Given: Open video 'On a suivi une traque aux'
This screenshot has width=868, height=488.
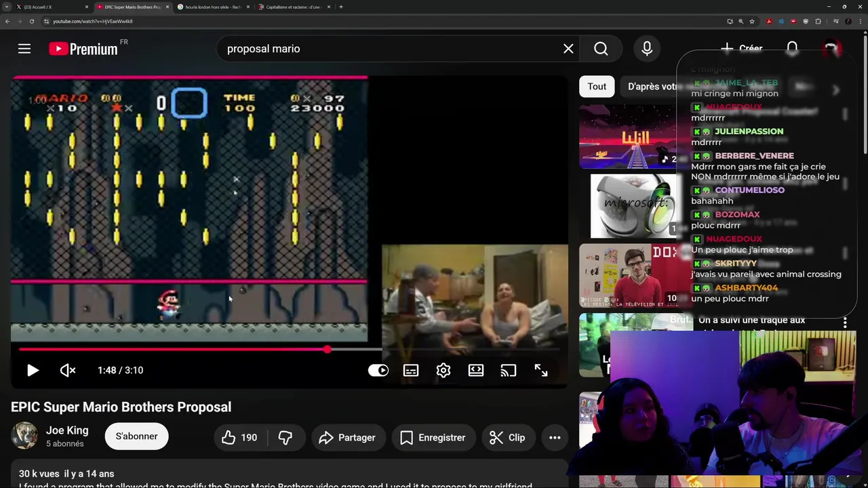Looking at the screenshot, I should tap(751, 320).
